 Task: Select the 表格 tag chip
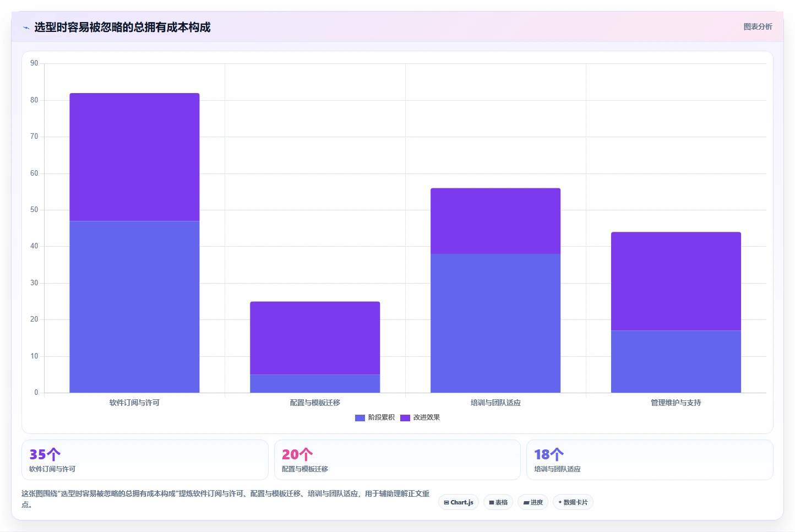(x=498, y=502)
